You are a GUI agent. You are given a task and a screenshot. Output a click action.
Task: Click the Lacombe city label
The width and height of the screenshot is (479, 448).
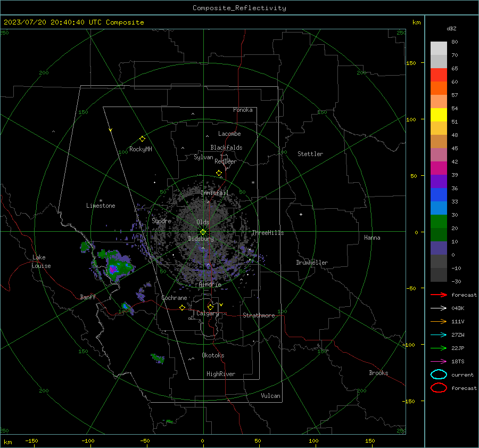(229, 134)
